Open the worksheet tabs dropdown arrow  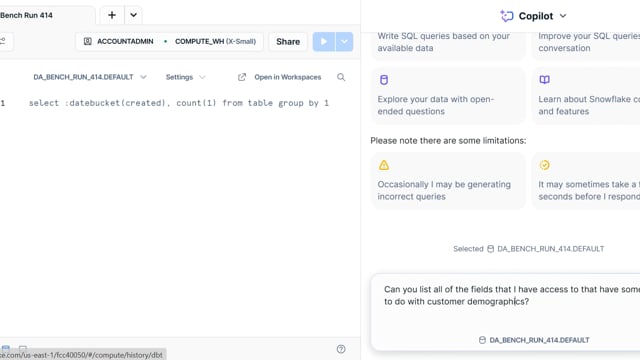pyautogui.click(x=133, y=16)
